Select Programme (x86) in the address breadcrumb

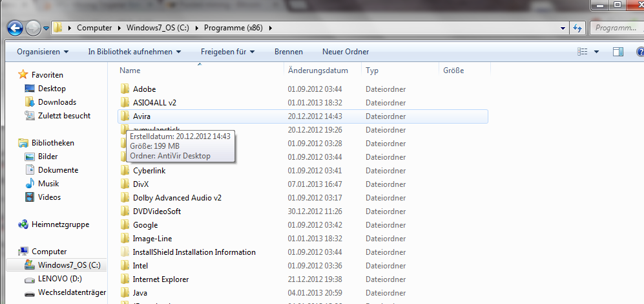point(233,28)
